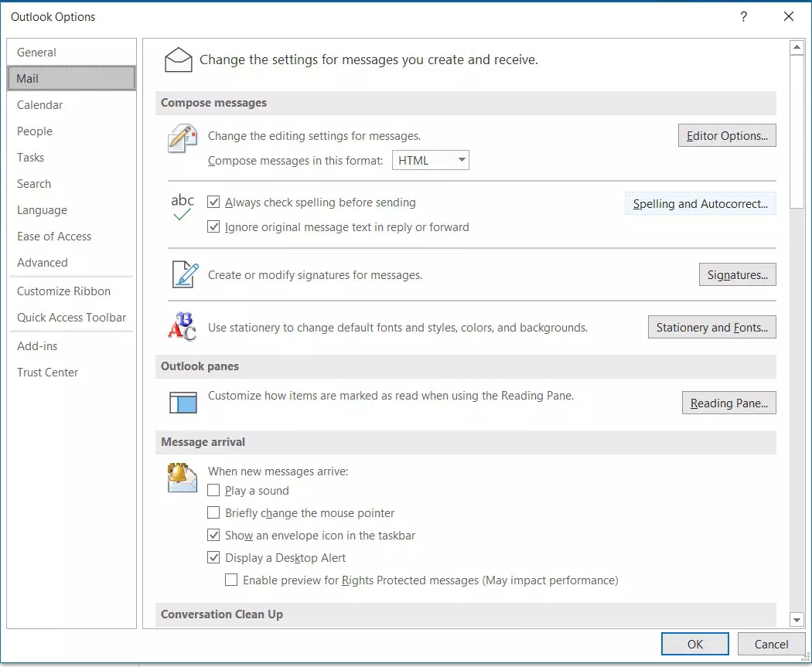The image size is (812, 667).
Task: Click the message arrival bell icon
Action: (x=181, y=477)
